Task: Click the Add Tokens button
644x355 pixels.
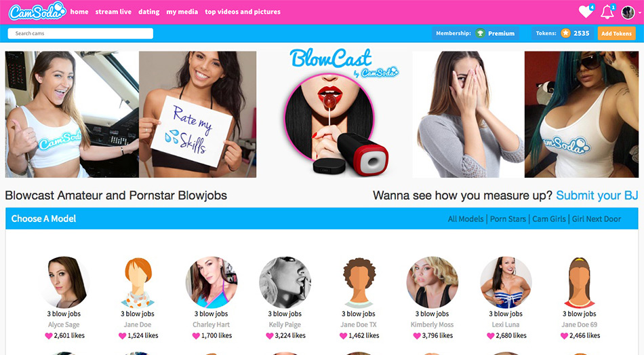Action: pyautogui.click(x=616, y=33)
